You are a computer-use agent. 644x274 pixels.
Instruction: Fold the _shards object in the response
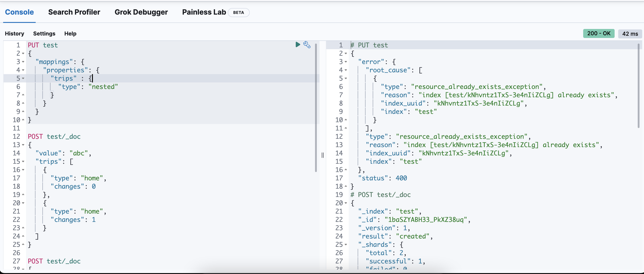346,245
